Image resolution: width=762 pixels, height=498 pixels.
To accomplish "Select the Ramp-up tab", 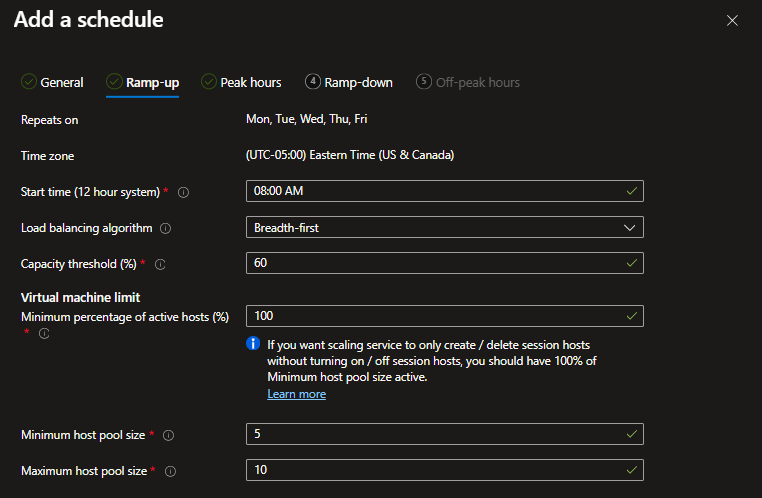I will pyautogui.click(x=142, y=82).
